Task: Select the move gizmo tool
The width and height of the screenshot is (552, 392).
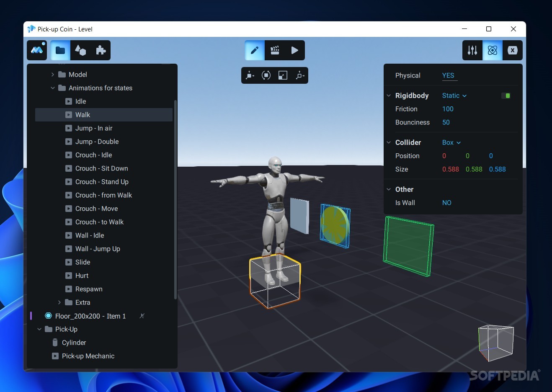Action: 250,75
